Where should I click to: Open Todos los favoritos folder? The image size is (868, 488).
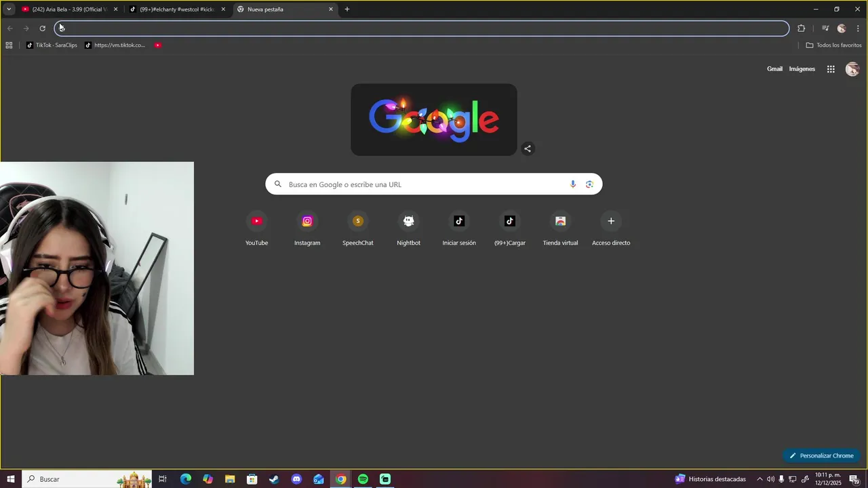coord(833,45)
